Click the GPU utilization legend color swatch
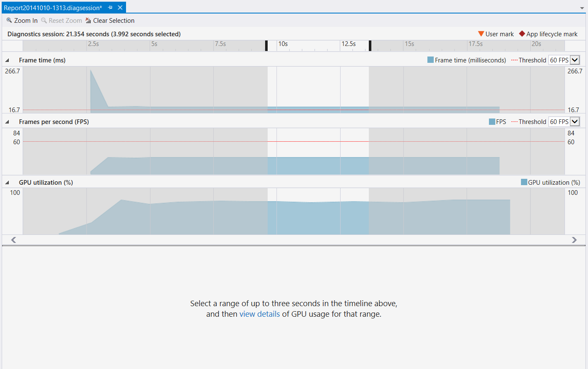The width and height of the screenshot is (588, 369). coord(524,182)
